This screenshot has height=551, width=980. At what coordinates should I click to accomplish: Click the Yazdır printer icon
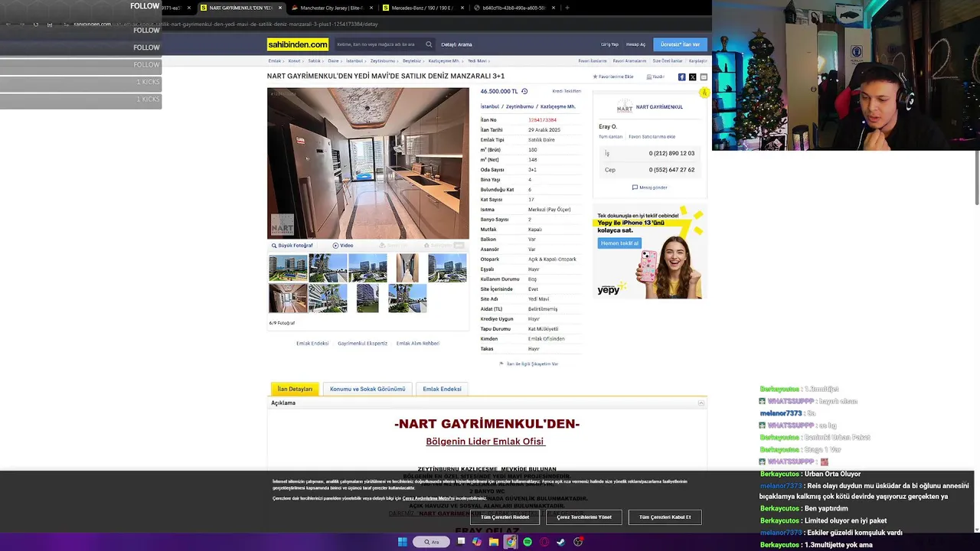[x=648, y=77]
